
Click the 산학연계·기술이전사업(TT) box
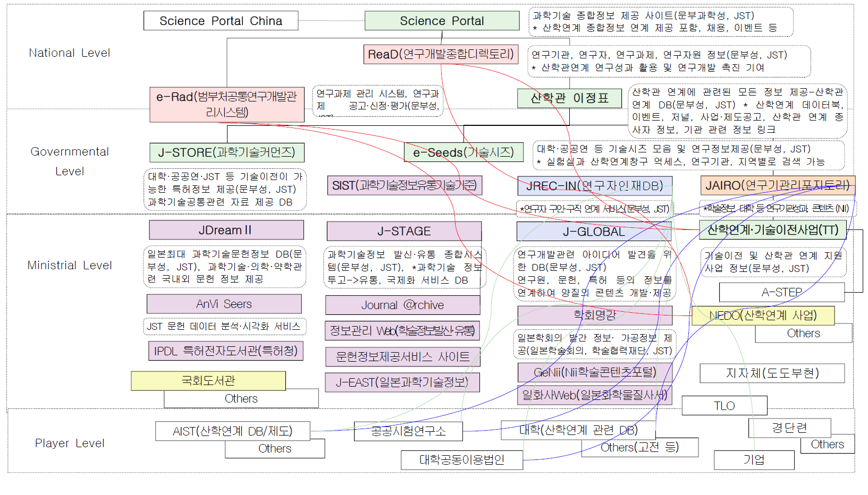(773, 229)
